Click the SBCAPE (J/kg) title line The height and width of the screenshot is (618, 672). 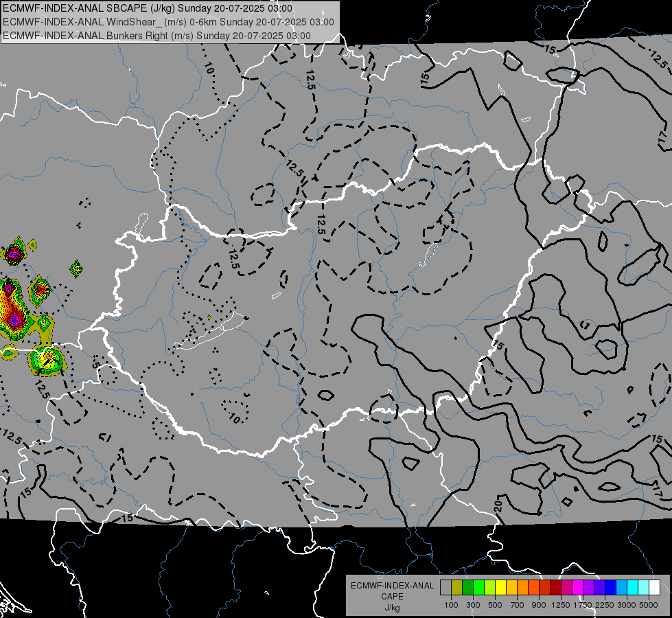148,8
